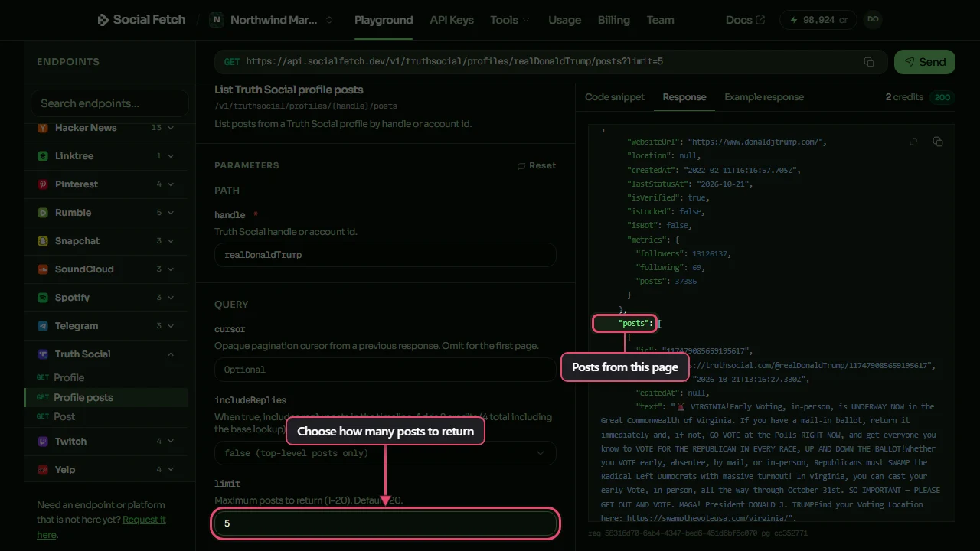Click the Send request button
This screenshot has height=551, width=980.
[x=925, y=62]
